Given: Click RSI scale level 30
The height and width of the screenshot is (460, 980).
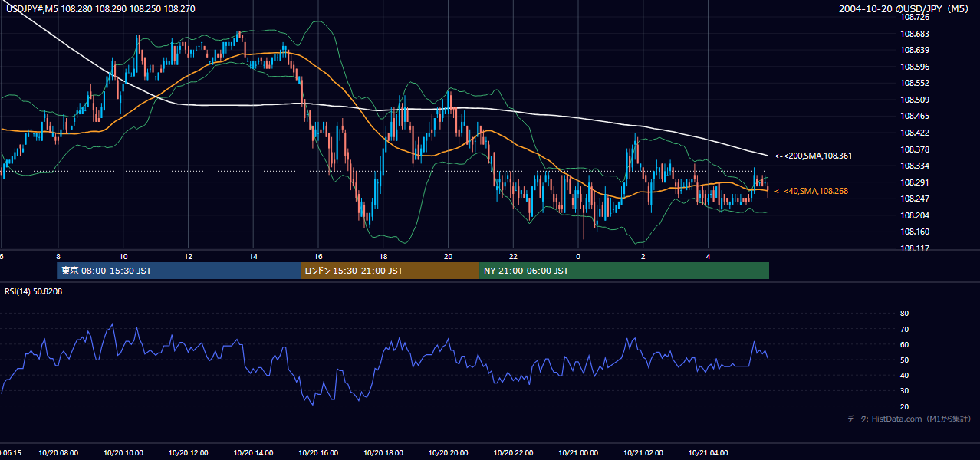Looking at the screenshot, I should [x=904, y=391].
